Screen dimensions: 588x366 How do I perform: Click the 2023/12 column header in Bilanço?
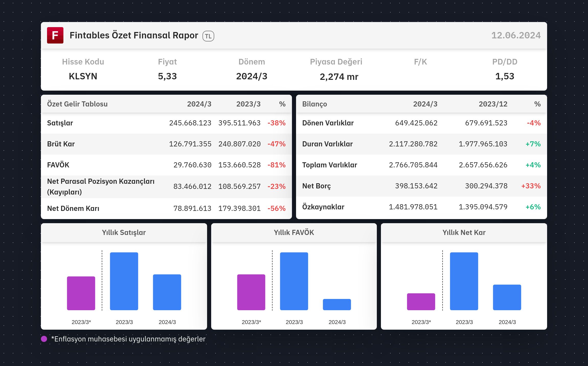493,104
